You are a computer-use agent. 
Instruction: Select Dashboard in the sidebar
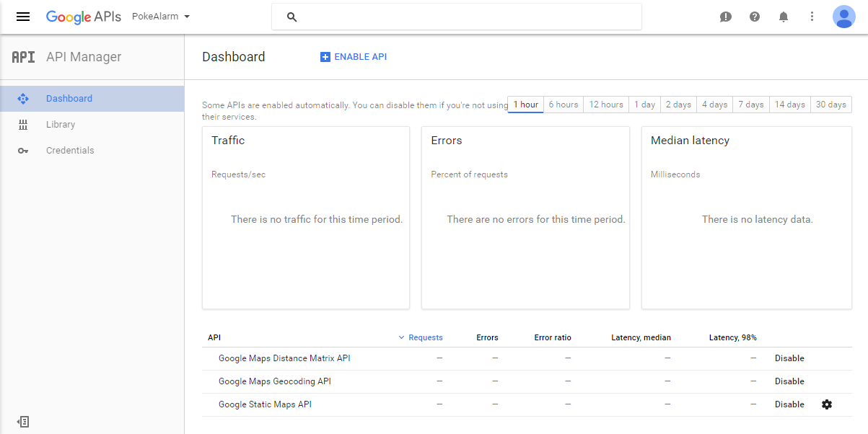(x=92, y=99)
